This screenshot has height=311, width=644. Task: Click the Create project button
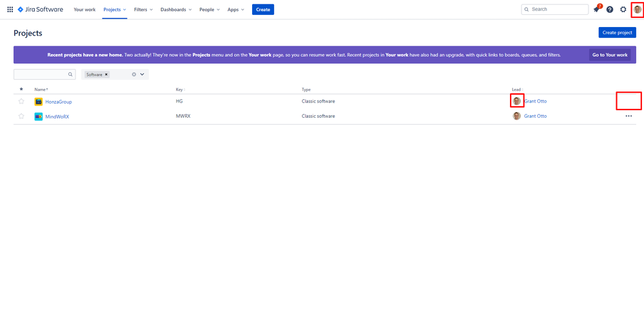tap(617, 32)
